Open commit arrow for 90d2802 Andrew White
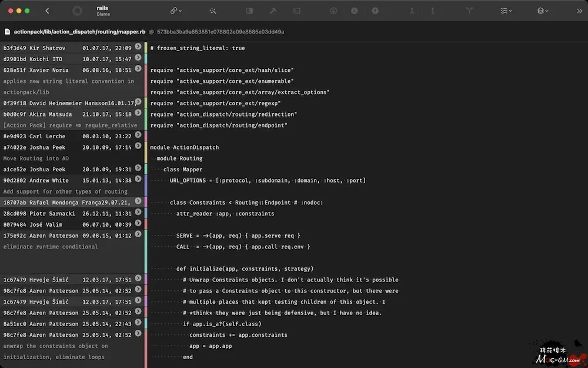The image size is (588, 368). coord(138,179)
